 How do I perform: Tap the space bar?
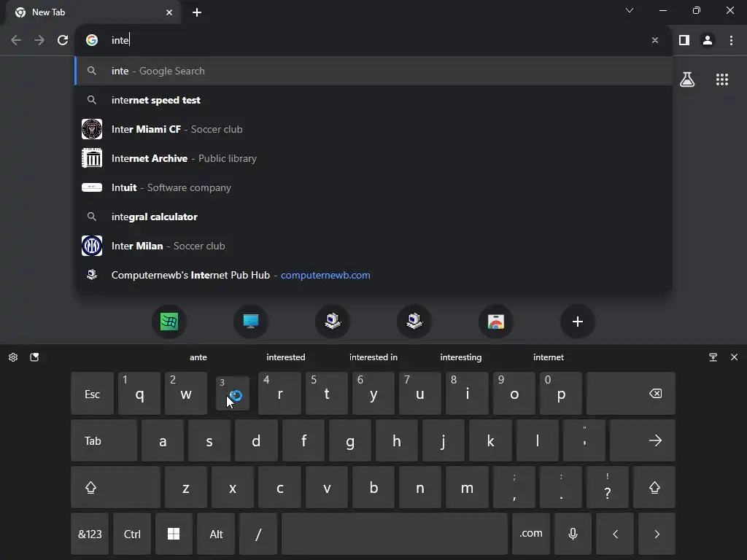[395, 534]
